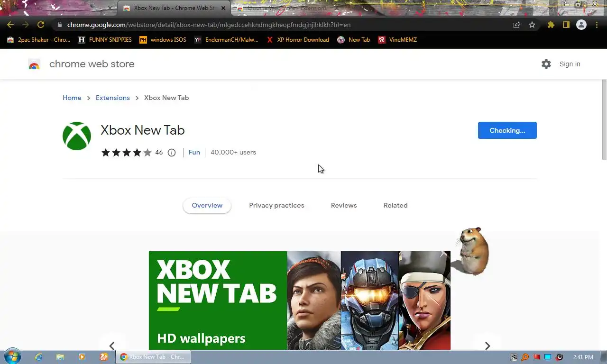Open the Fun category link

(x=194, y=152)
